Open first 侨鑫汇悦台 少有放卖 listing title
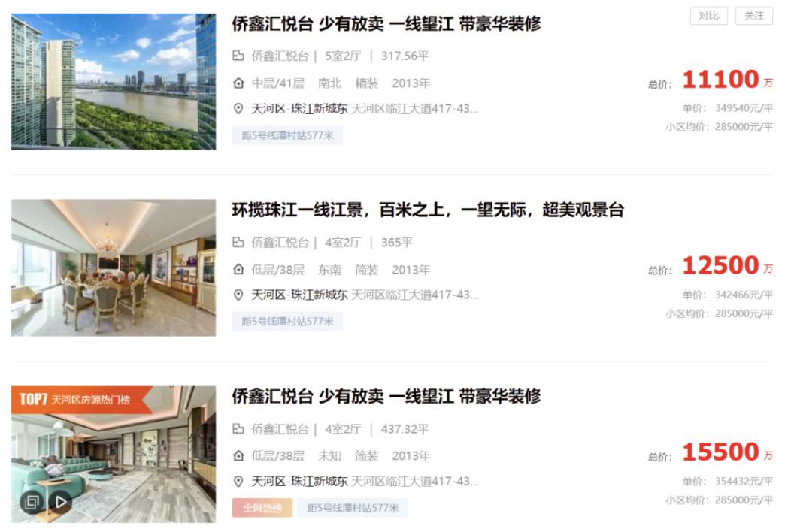Viewport: 794px width, 532px height. [x=386, y=24]
